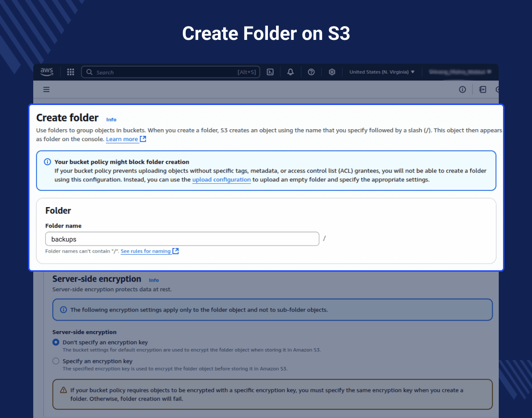Open the services grid menu icon
Image resolution: width=532 pixels, height=418 pixels.
click(x=71, y=72)
